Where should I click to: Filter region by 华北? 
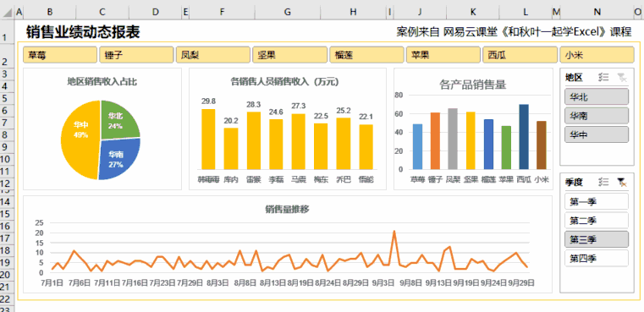click(x=597, y=97)
